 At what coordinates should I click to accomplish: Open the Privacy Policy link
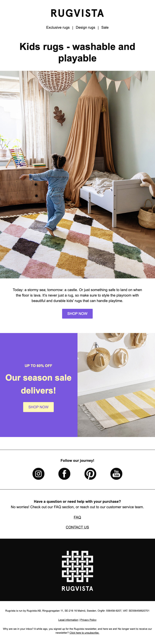coord(88,620)
